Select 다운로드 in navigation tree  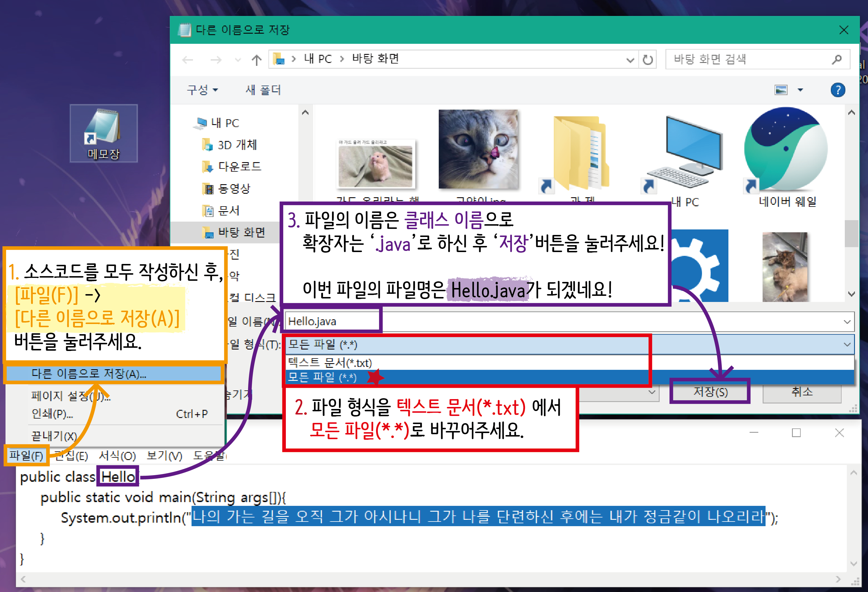(239, 166)
